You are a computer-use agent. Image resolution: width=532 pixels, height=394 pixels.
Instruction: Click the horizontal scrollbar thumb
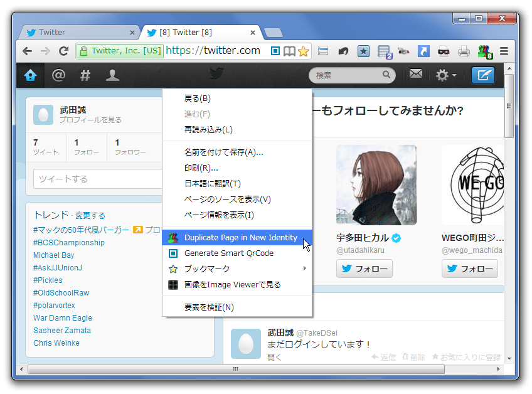[236, 369]
